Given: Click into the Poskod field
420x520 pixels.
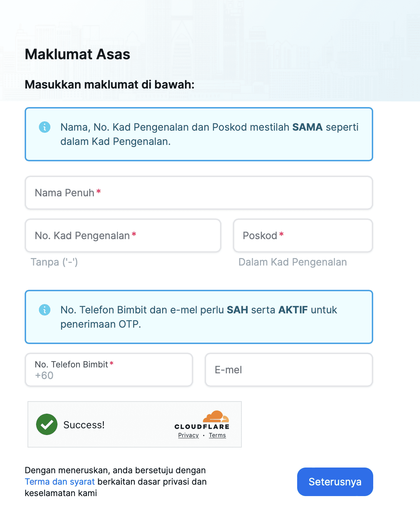Looking at the screenshot, I should click(303, 236).
